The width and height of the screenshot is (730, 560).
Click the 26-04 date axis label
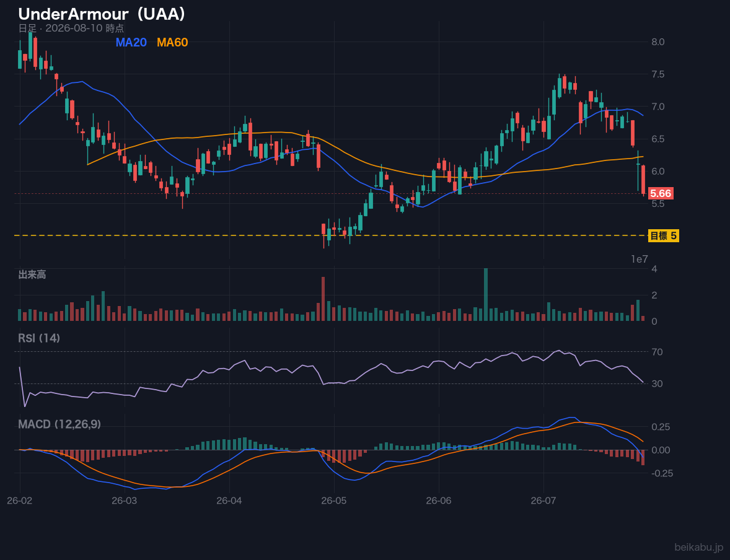click(x=229, y=501)
